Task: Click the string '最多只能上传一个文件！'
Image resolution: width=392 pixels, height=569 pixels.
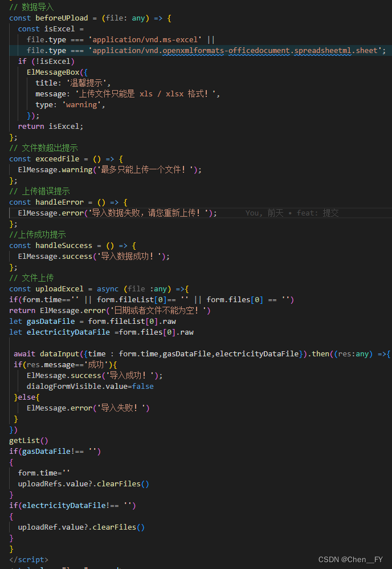Action: tap(146, 170)
